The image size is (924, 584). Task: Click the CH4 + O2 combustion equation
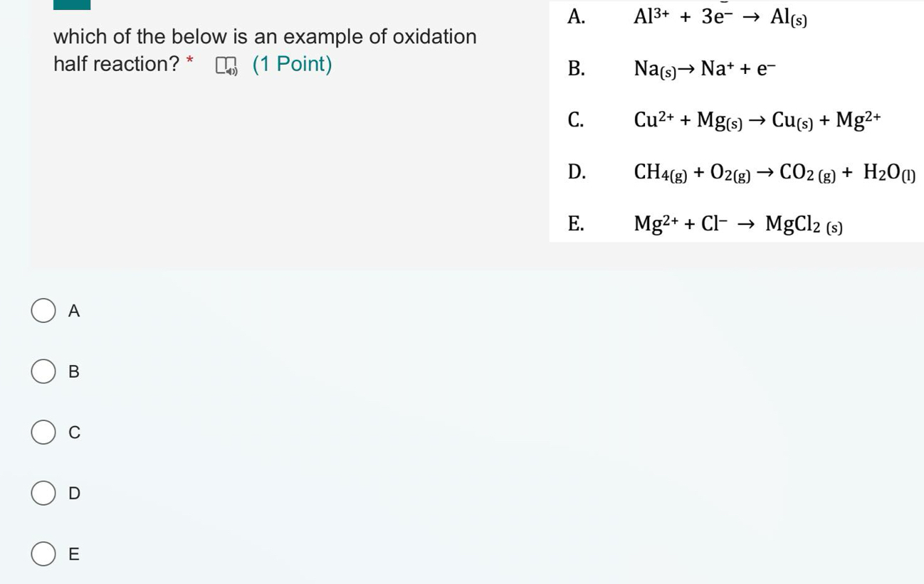[775, 172]
